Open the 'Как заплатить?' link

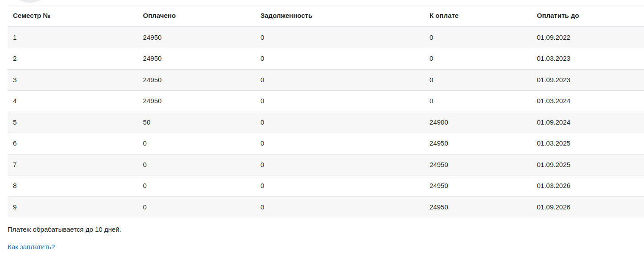(31, 246)
